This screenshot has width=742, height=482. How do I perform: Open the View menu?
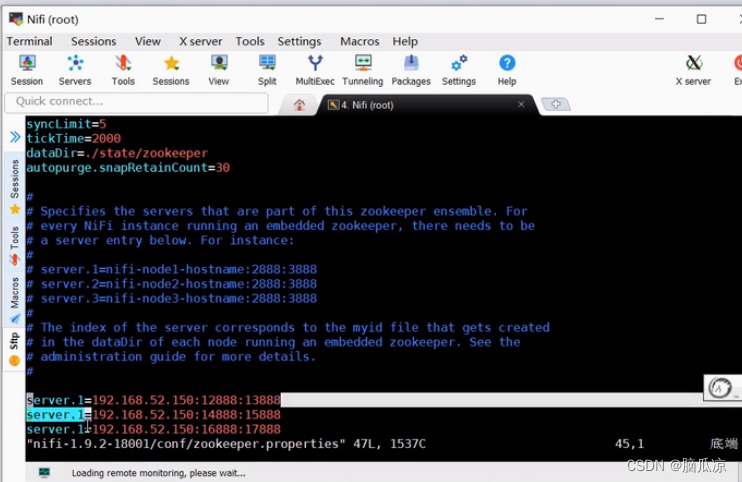coord(148,42)
